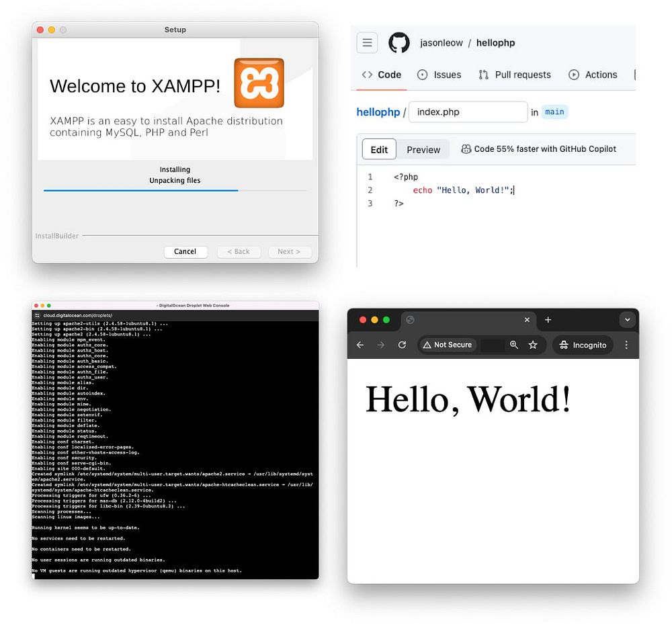This screenshot has width=672, height=627.
Task: Click the Incognito button
Action: click(583, 345)
